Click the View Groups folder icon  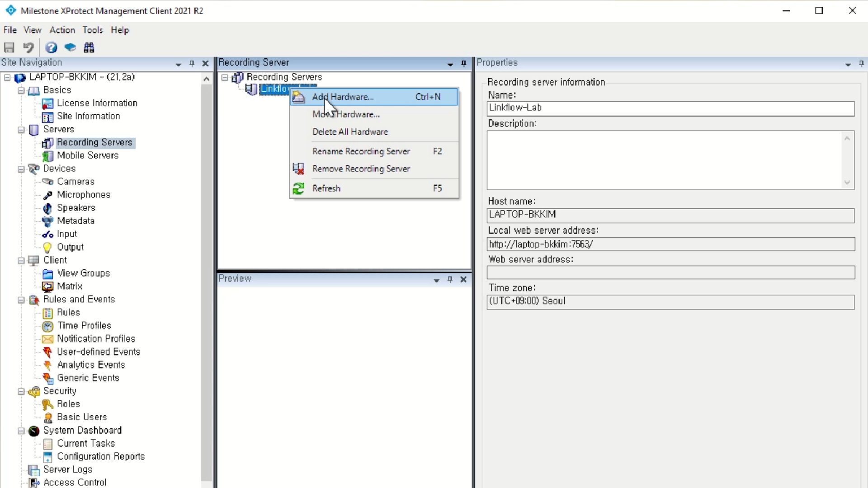tap(47, 274)
